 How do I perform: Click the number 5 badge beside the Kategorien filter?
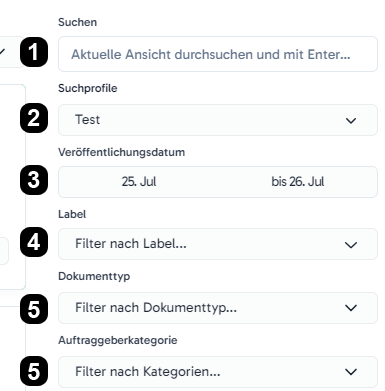[x=34, y=371]
